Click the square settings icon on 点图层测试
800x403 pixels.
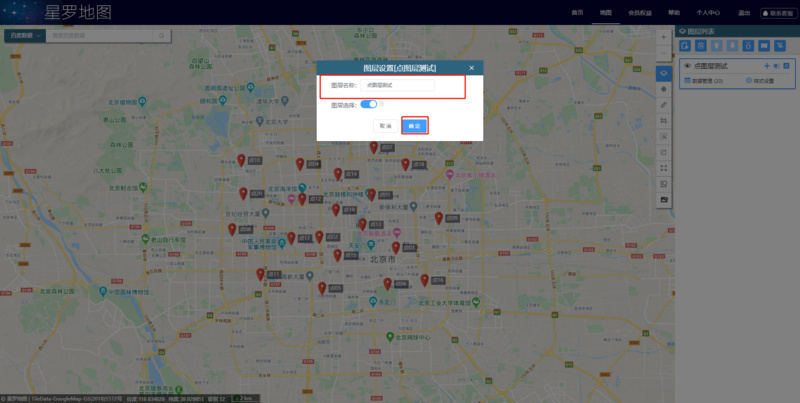(x=786, y=66)
